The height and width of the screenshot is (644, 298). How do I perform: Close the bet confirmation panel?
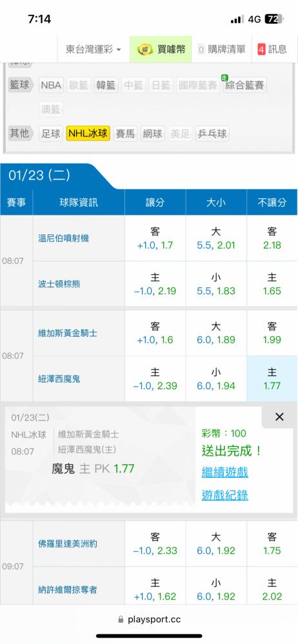pyautogui.click(x=279, y=417)
